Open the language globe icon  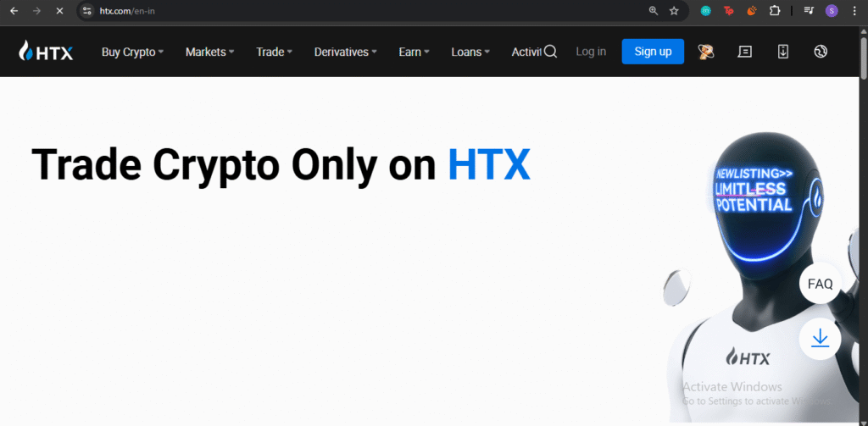(x=821, y=52)
